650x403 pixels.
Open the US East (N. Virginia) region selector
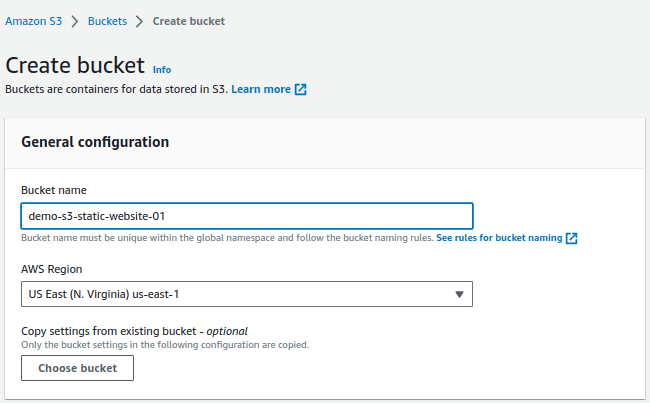pyautogui.click(x=247, y=294)
